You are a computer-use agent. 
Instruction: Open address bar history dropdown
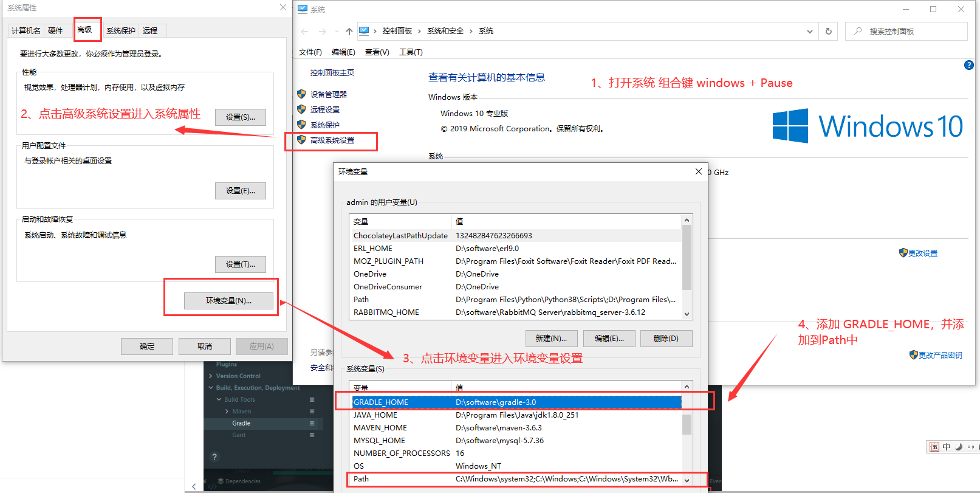pos(809,31)
